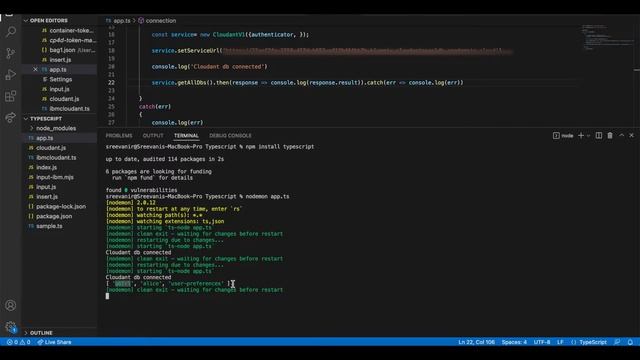Open feedback icon in status bar
Image resolution: width=640 pixels, height=360 pixels.
(x=617, y=342)
